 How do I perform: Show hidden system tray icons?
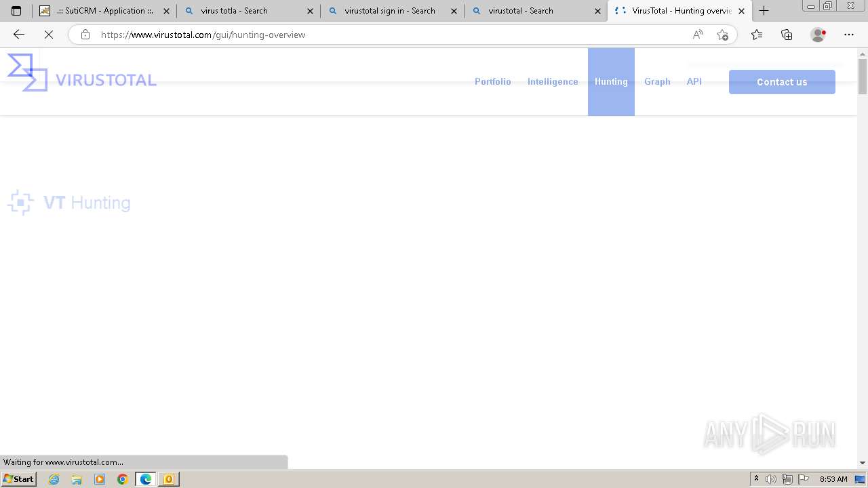pos(756,479)
